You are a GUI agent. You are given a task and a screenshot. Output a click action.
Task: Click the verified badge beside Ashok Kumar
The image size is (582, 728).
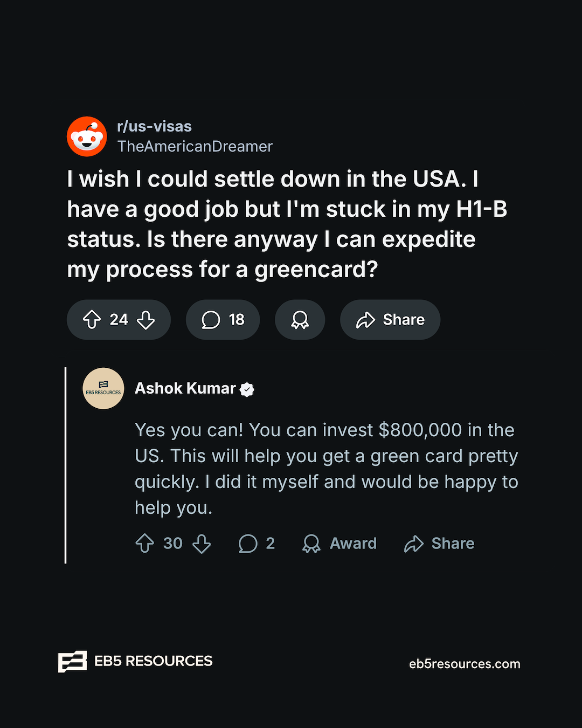[247, 389]
